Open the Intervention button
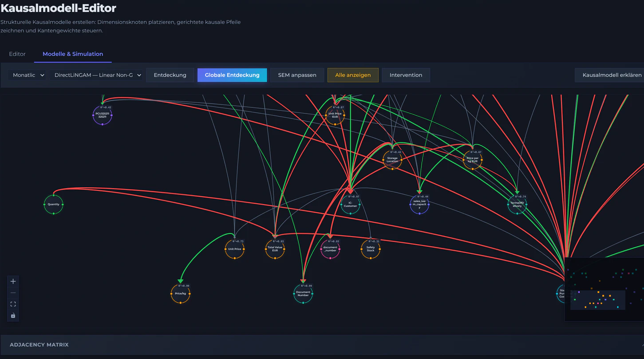This screenshot has width=644, height=359. point(406,75)
